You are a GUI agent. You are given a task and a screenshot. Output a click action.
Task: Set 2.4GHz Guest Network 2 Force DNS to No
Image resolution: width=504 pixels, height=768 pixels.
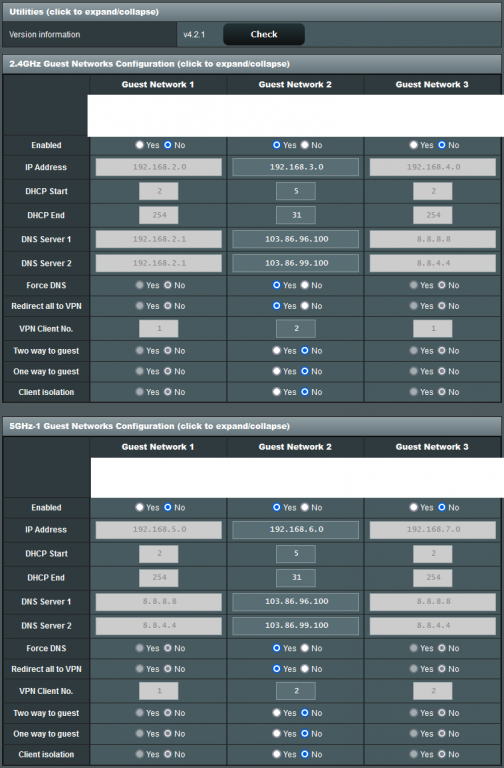click(x=305, y=285)
